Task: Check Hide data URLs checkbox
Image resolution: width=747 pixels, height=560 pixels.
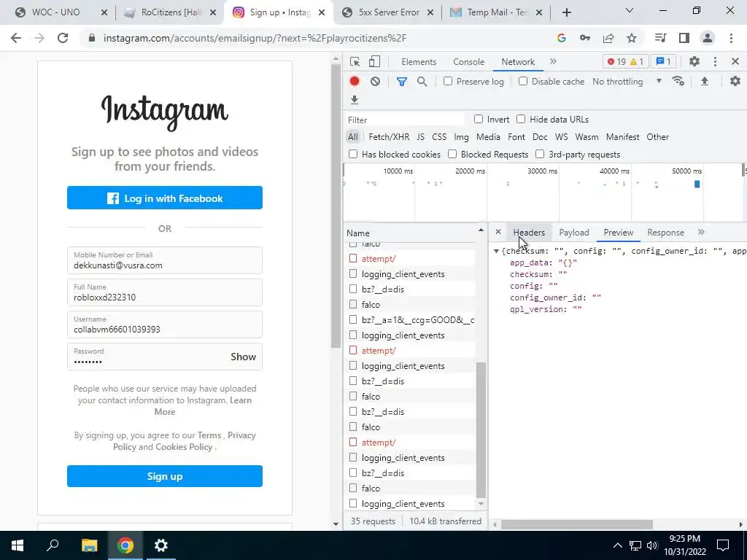Action: coord(521,119)
